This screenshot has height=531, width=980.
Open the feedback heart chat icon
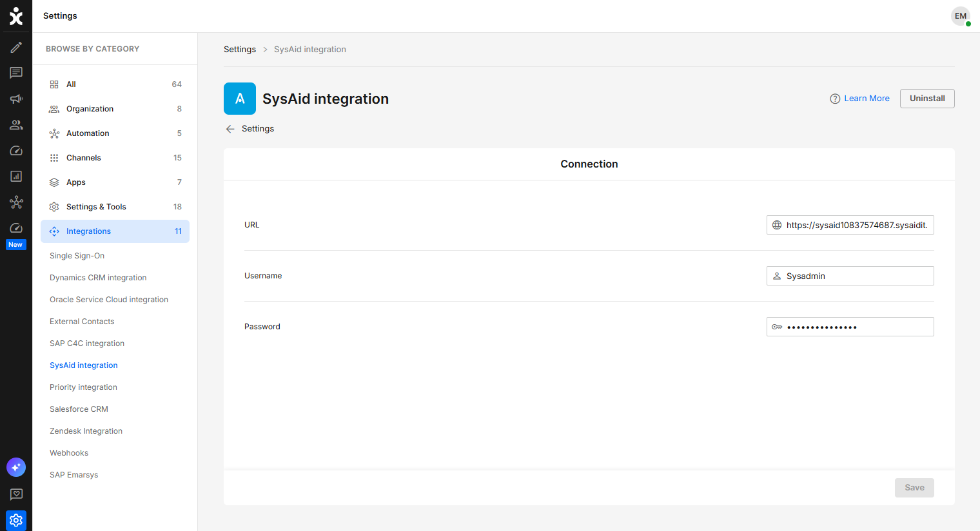(16, 494)
